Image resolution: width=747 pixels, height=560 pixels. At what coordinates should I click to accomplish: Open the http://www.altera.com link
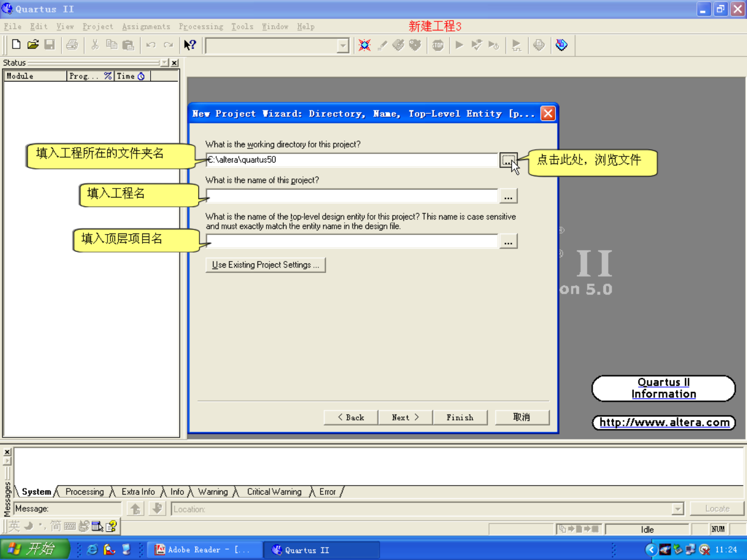664,422
